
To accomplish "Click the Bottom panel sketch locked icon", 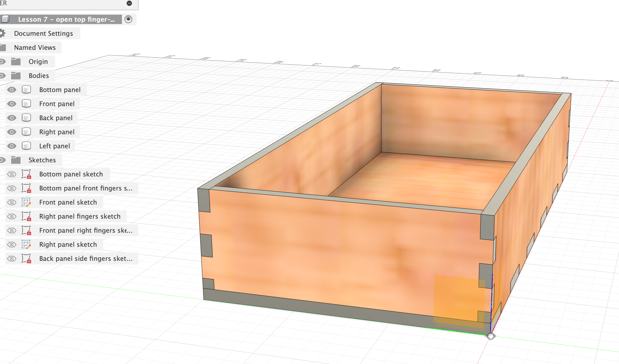I will [x=26, y=174].
